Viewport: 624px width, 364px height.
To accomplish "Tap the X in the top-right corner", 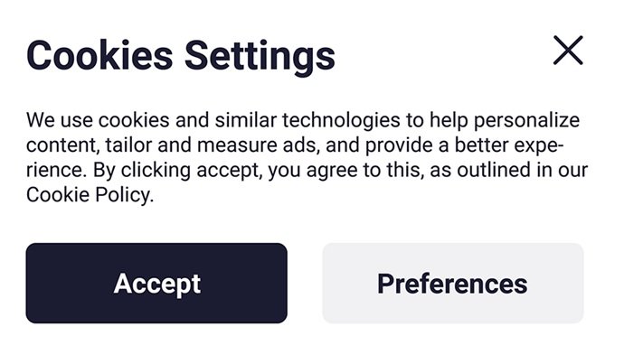I will pyautogui.click(x=568, y=51).
